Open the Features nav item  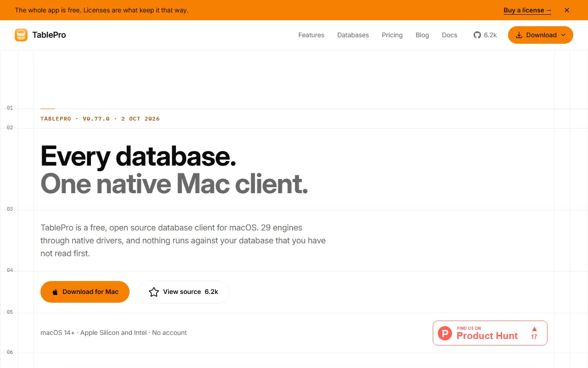[x=311, y=35]
